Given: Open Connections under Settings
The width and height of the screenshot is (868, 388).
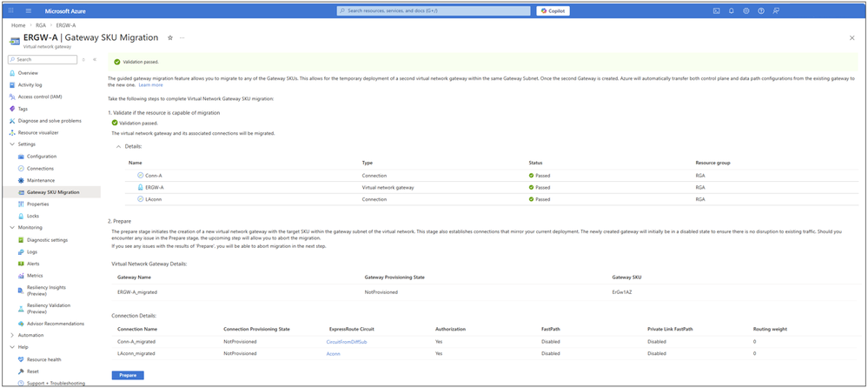Looking at the screenshot, I should (x=40, y=168).
